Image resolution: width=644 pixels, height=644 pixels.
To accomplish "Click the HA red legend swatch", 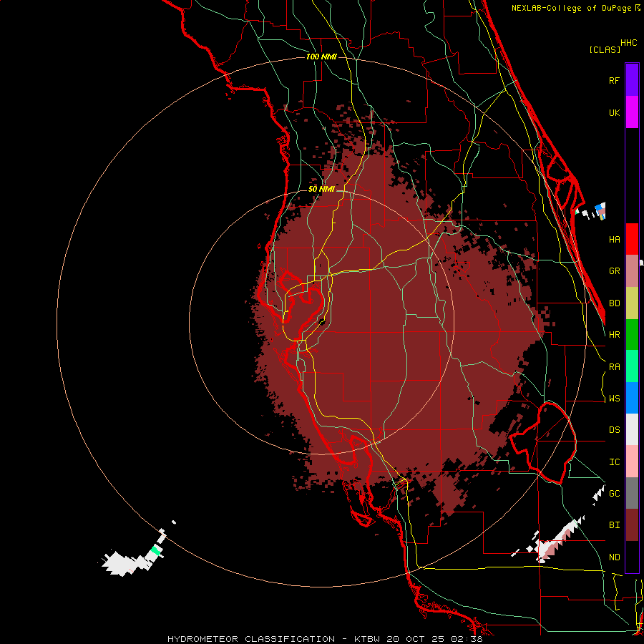I will pos(632,239).
